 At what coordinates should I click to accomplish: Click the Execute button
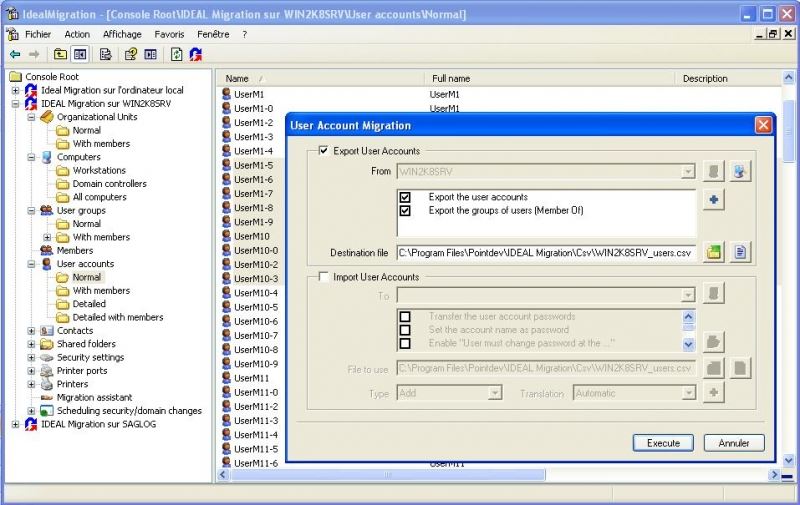[x=663, y=443]
